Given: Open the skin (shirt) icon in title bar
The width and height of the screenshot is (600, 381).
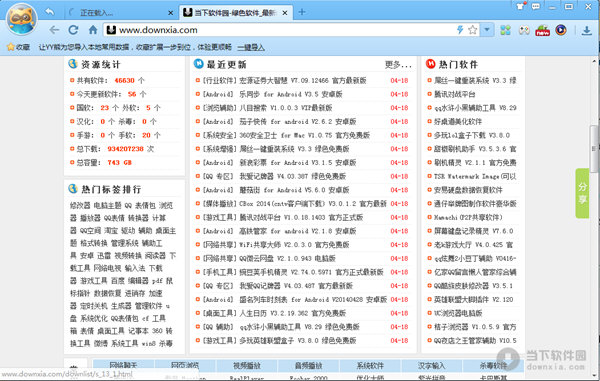Looking at the screenshot, I should [520, 6].
